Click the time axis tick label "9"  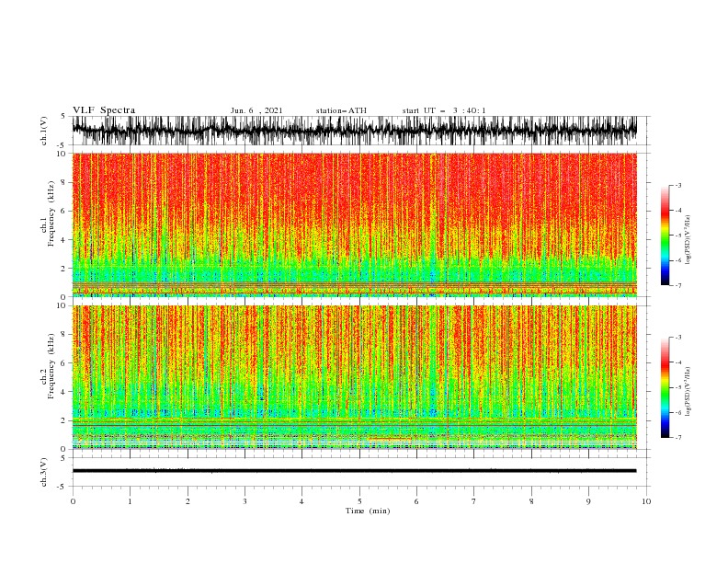[x=588, y=501]
